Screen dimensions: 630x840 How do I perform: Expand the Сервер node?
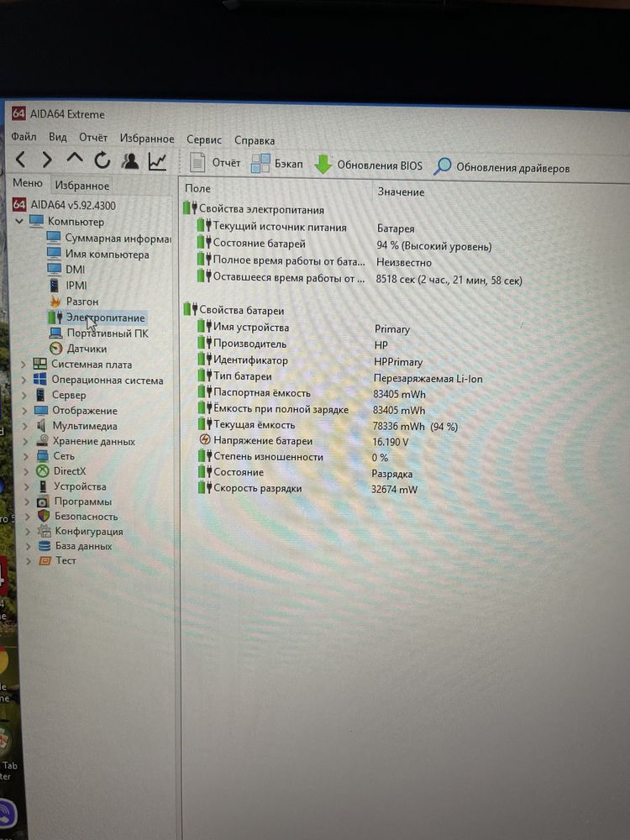tap(24, 396)
